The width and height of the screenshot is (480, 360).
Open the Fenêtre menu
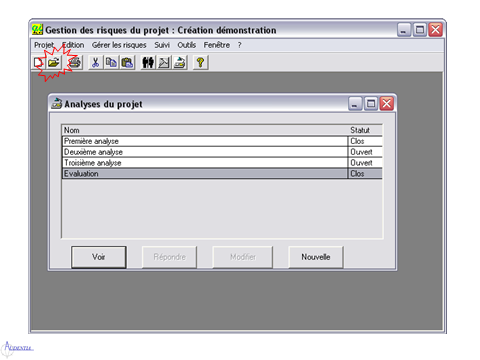pos(217,45)
